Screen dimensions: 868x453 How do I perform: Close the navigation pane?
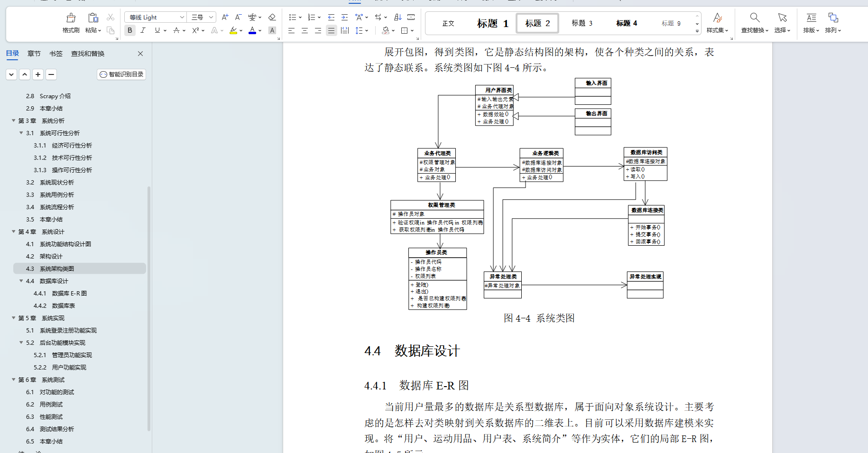coord(140,54)
